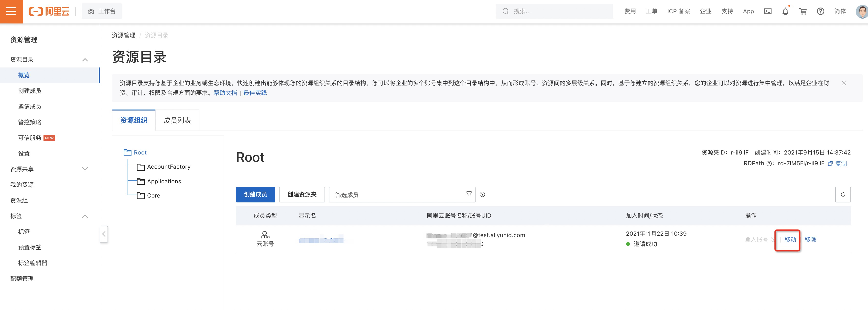Open user avatar profile menu
Screen dimensions: 868x310
[x=862, y=11]
